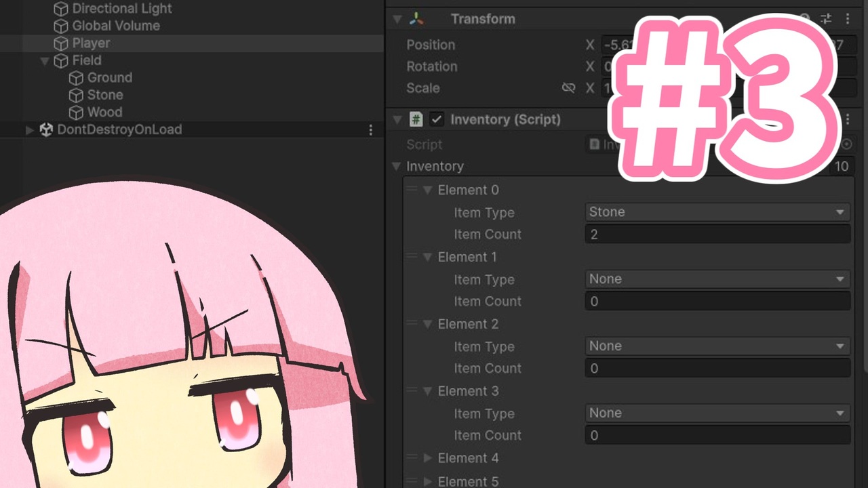Open Element 0 Item Type dropdown showing Stone
Image resolution: width=868 pixels, height=488 pixels.
717,212
